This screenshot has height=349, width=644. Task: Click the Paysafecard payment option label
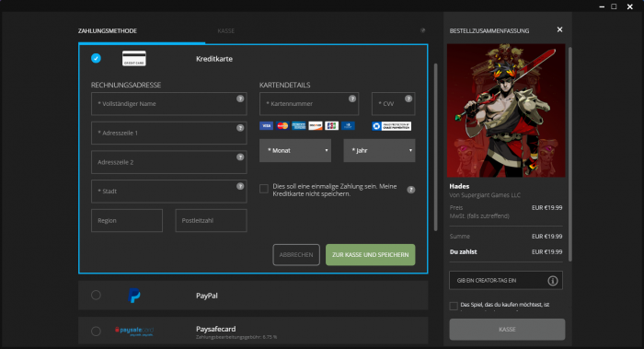[215, 329]
